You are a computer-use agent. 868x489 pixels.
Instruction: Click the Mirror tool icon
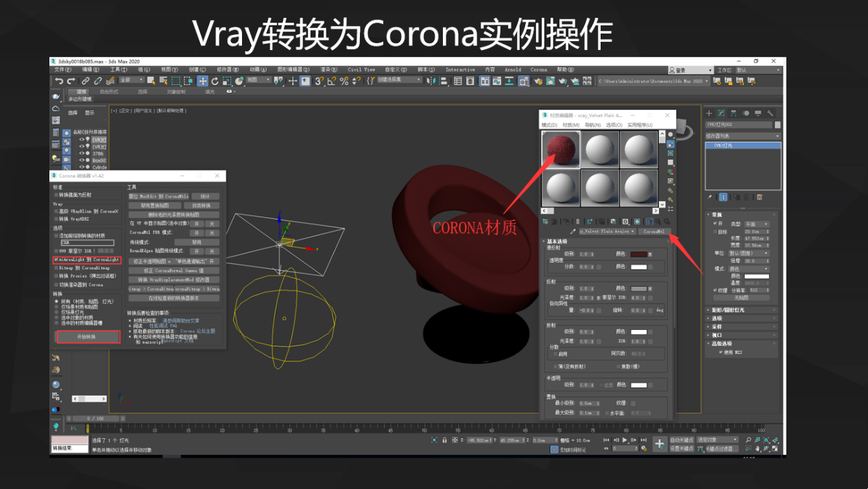(x=430, y=82)
